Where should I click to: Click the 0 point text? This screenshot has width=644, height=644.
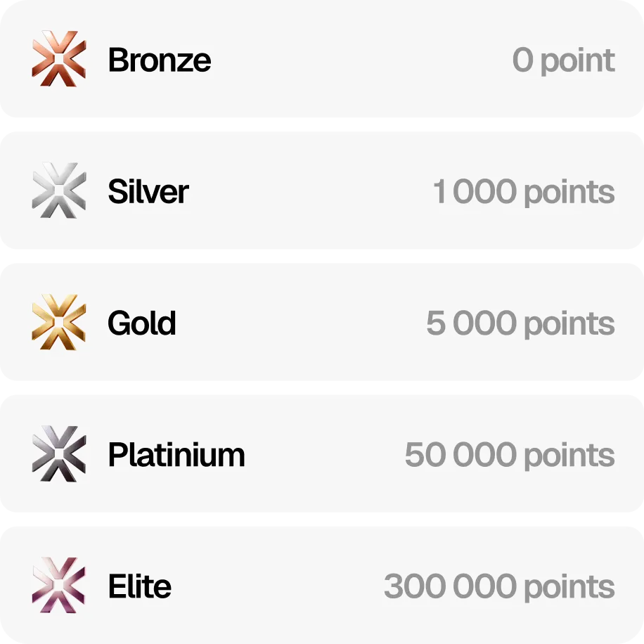tap(564, 60)
